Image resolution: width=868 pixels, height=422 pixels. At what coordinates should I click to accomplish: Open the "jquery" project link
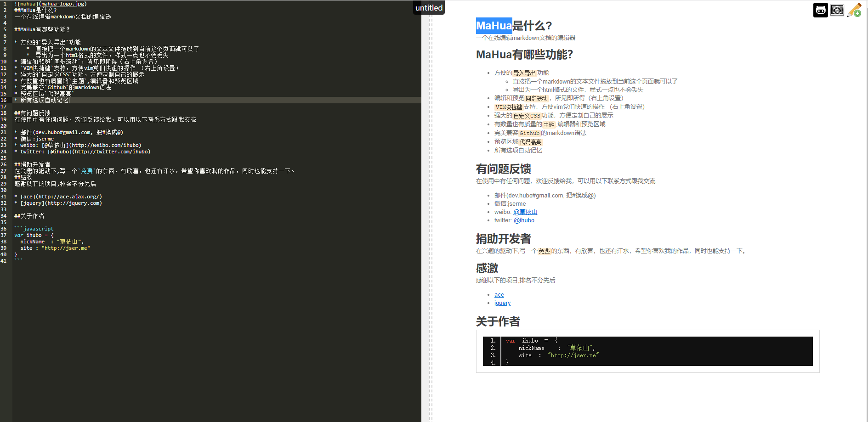[x=502, y=303]
